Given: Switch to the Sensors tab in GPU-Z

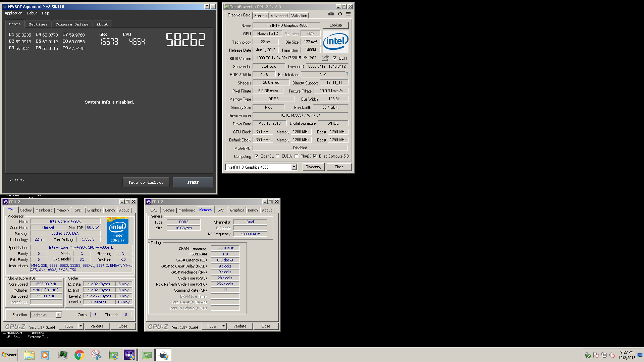Looking at the screenshot, I should pos(261,16).
